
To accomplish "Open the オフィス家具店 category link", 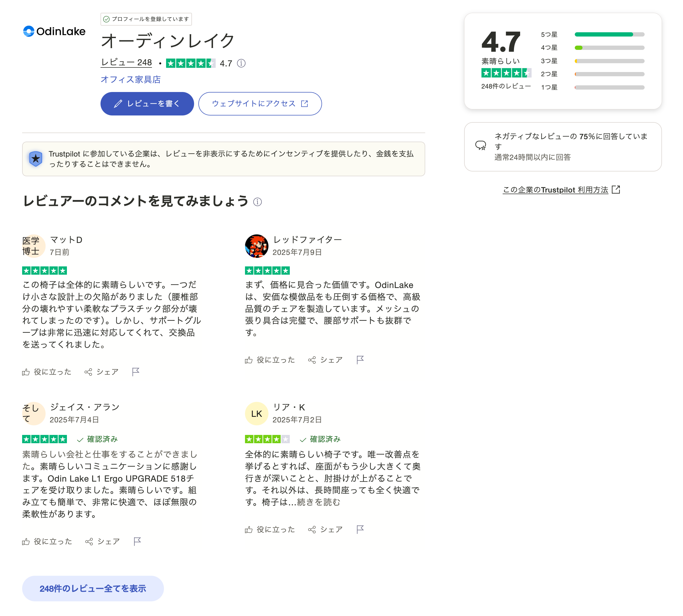I will point(131,79).
